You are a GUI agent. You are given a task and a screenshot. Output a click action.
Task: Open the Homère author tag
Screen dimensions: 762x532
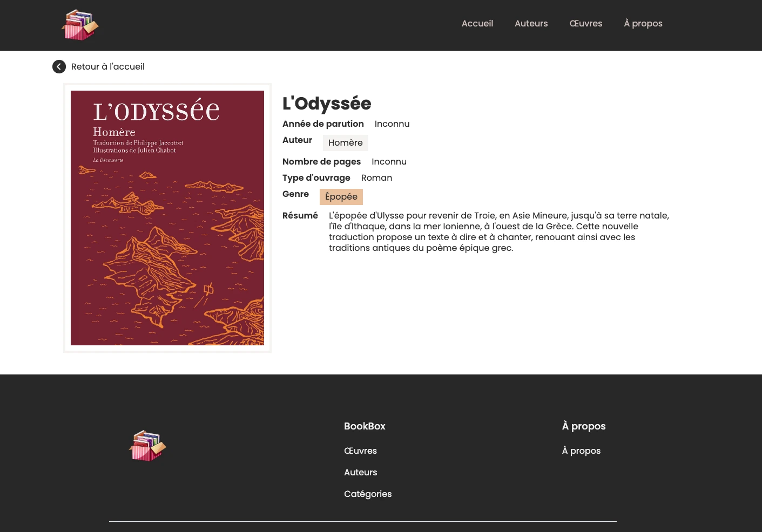click(346, 143)
